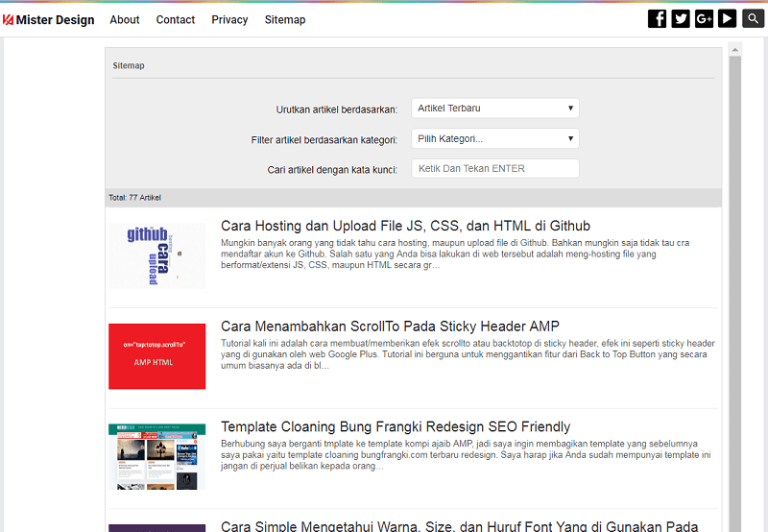Image resolution: width=768 pixels, height=532 pixels.
Task: Click the github article thumbnail
Action: tap(157, 255)
